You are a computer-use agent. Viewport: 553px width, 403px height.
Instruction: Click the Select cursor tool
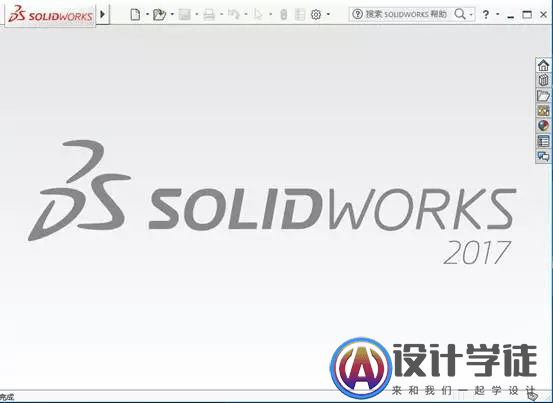coord(259,14)
